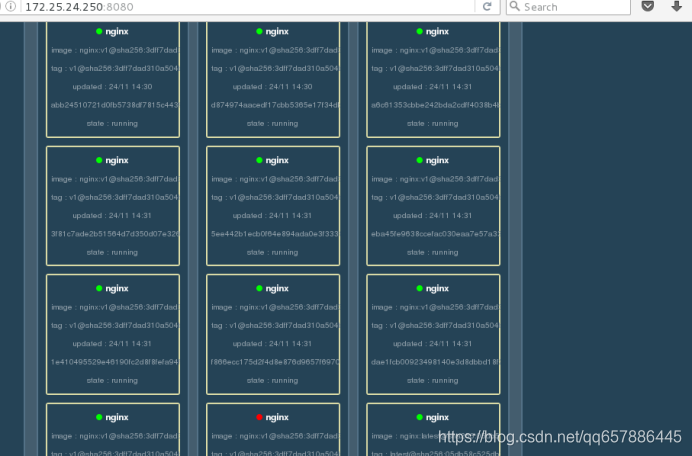
Task: Click the green status dot in container dae1fcb00923 card
Action: point(419,288)
